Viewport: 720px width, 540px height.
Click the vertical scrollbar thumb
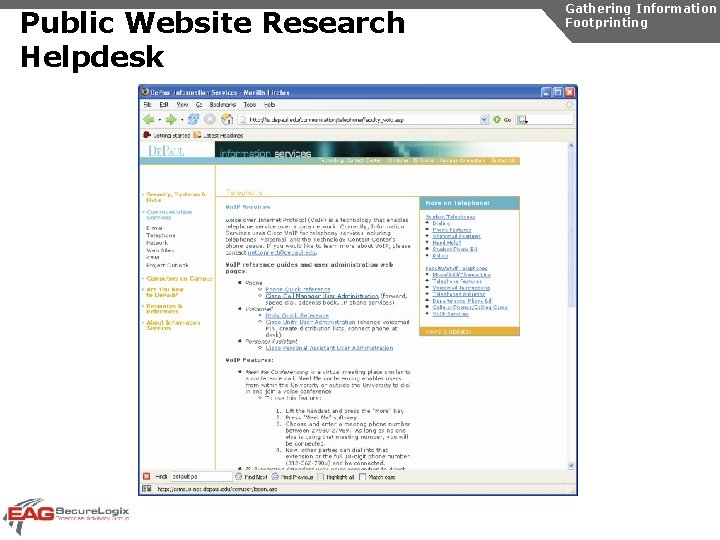click(571, 228)
